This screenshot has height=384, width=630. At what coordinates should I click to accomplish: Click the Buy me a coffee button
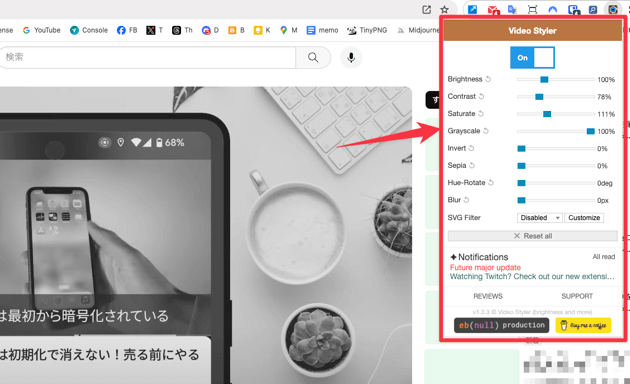(x=583, y=325)
